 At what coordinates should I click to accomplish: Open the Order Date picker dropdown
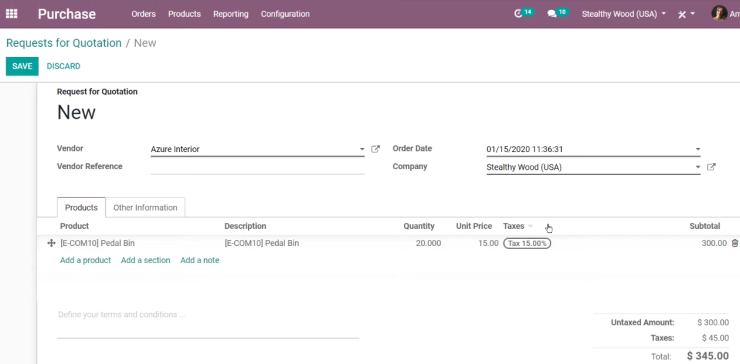pyautogui.click(x=698, y=149)
